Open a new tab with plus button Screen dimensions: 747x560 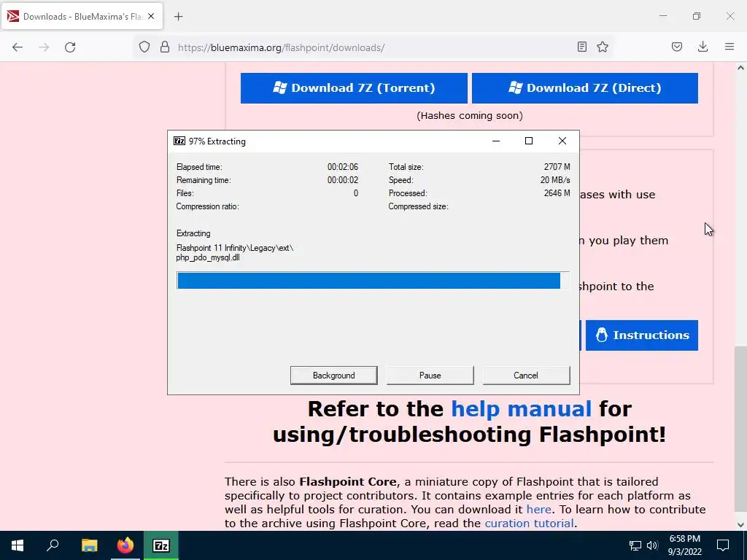[178, 17]
